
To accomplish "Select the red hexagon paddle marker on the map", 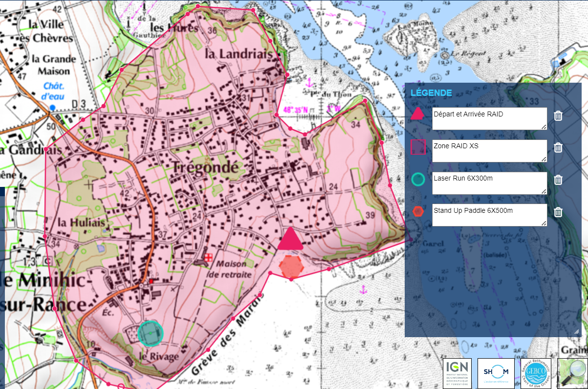I will click(291, 267).
